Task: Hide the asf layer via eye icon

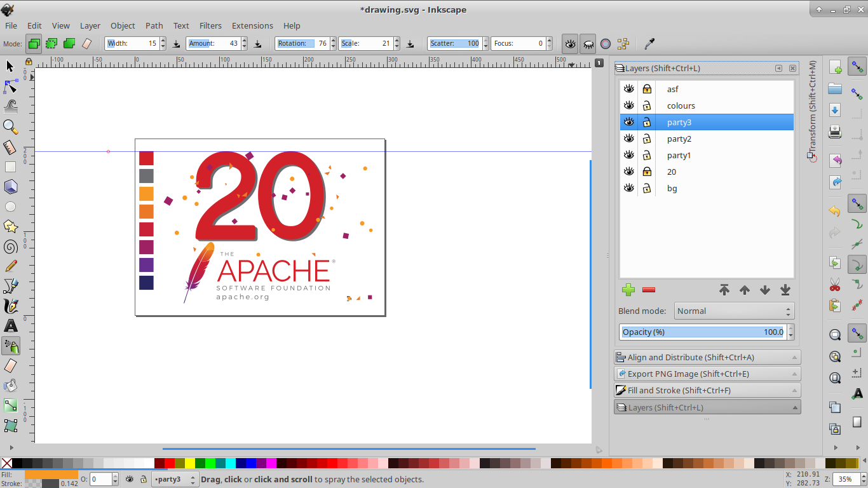Action: pyautogui.click(x=628, y=89)
